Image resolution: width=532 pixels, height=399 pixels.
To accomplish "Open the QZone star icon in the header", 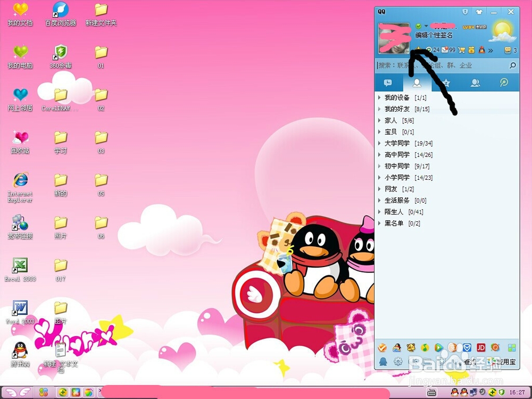I will coord(419,49).
